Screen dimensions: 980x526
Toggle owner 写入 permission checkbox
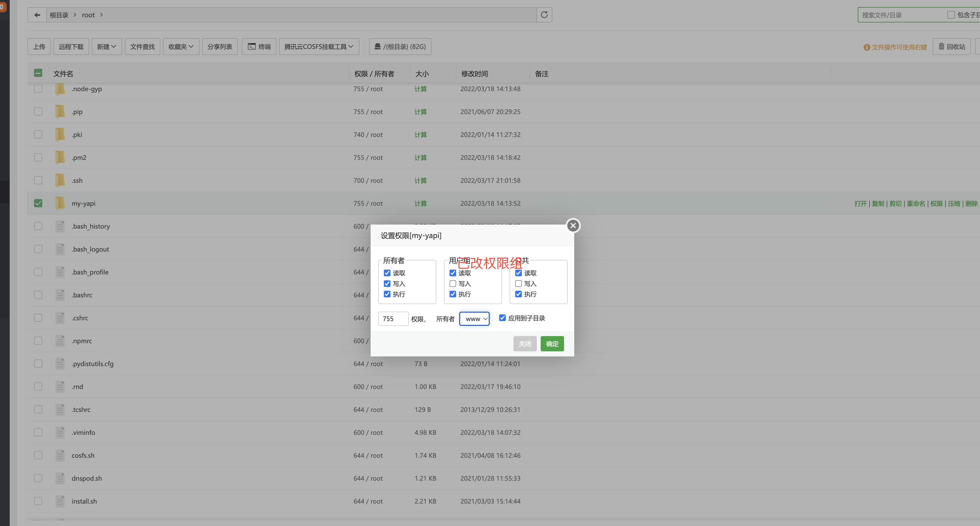click(387, 284)
